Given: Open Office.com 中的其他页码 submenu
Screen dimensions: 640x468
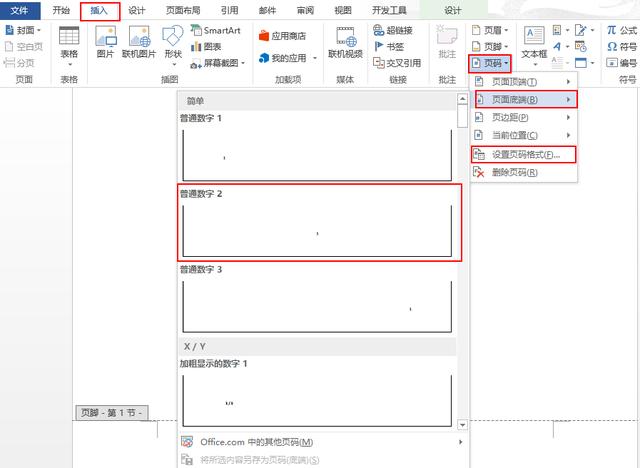Looking at the screenshot, I should [x=323, y=442].
